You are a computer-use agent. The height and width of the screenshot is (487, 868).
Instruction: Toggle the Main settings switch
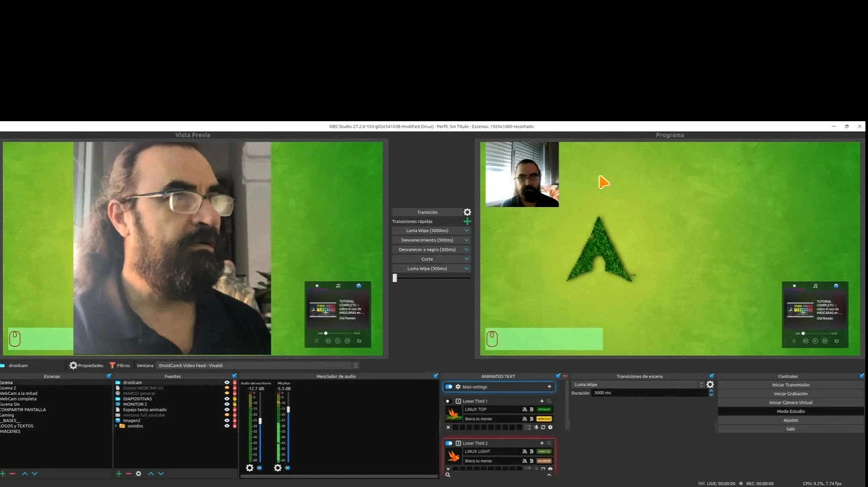coord(449,387)
